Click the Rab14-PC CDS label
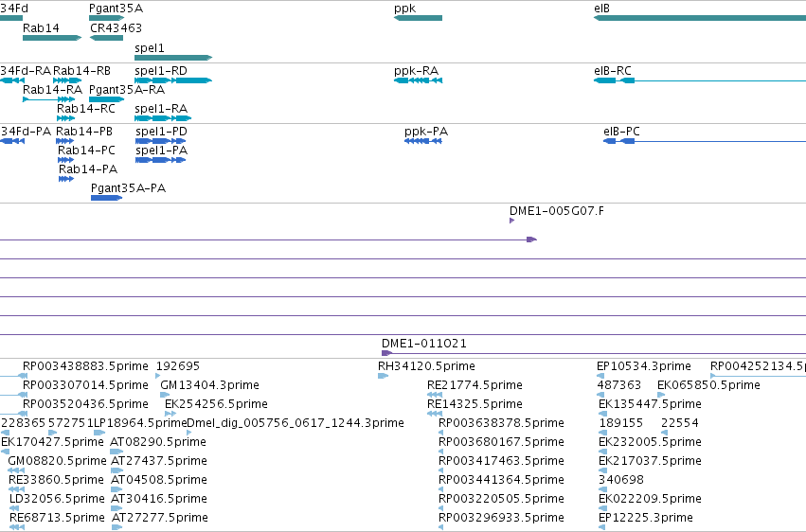The width and height of the screenshot is (806, 532). 86,150
